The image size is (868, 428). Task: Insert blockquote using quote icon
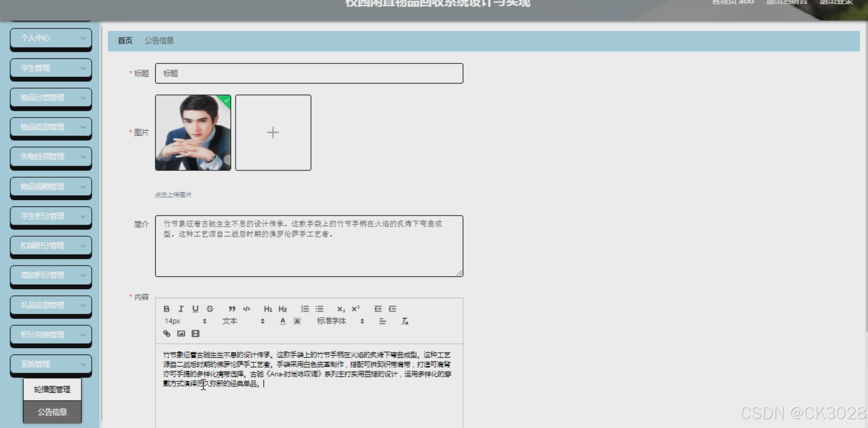[x=232, y=309]
